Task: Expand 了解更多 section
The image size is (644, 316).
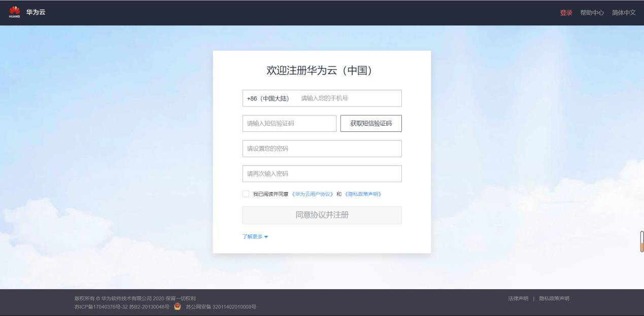Action: click(255, 237)
